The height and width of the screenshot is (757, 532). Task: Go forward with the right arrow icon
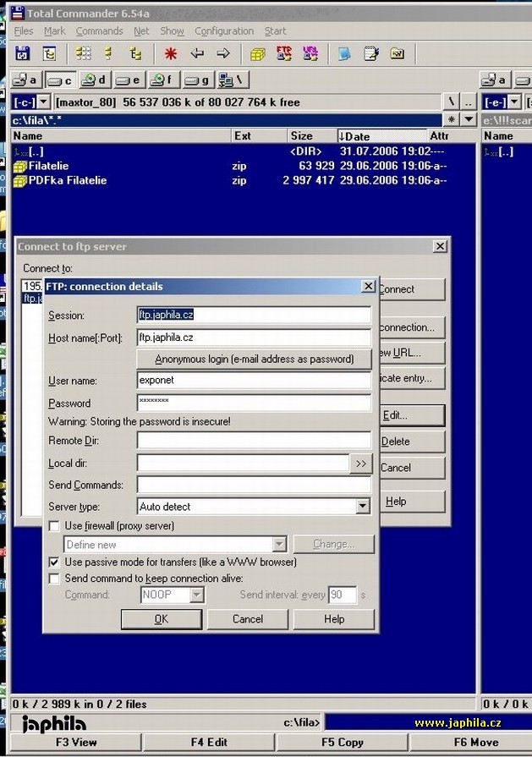point(223,53)
